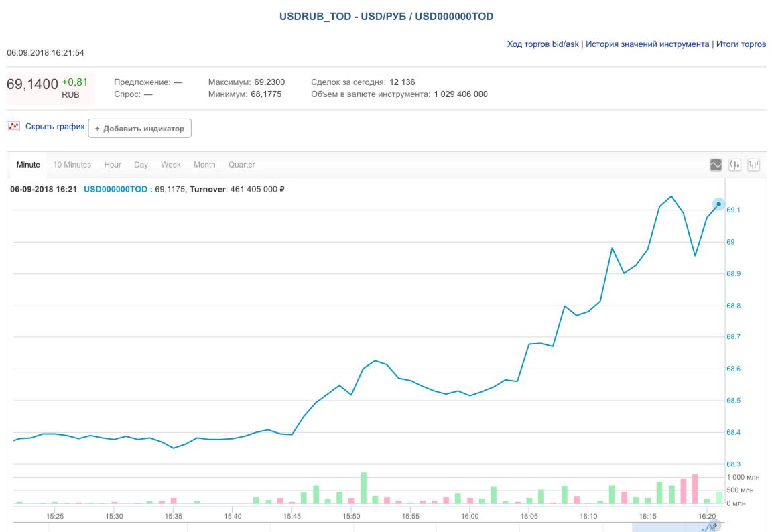Click the Спрос label
Image resolution: width=772 pixels, height=532 pixels.
click(127, 94)
